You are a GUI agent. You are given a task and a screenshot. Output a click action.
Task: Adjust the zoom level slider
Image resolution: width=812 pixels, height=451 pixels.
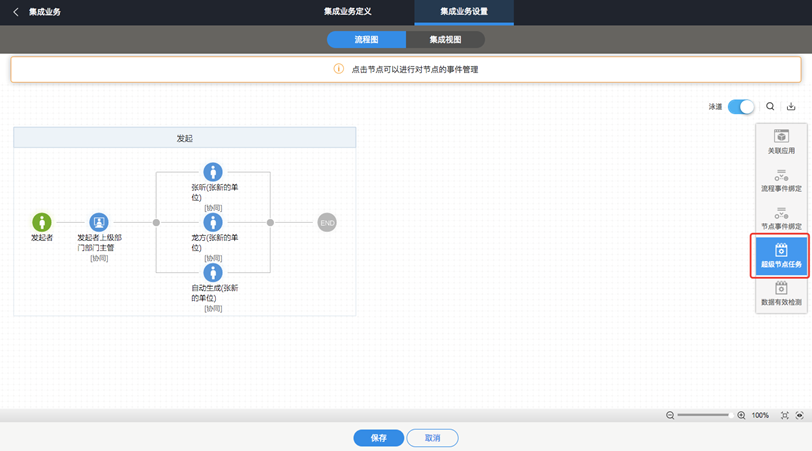click(705, 415)
